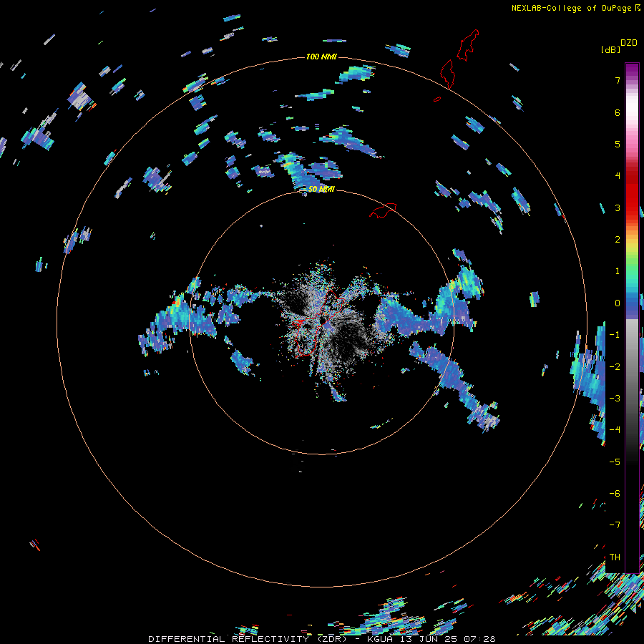The height and width of the screenshot is (644, 644).
Task: Click the KGUA station identifier in caption
Action: (379, 639)
